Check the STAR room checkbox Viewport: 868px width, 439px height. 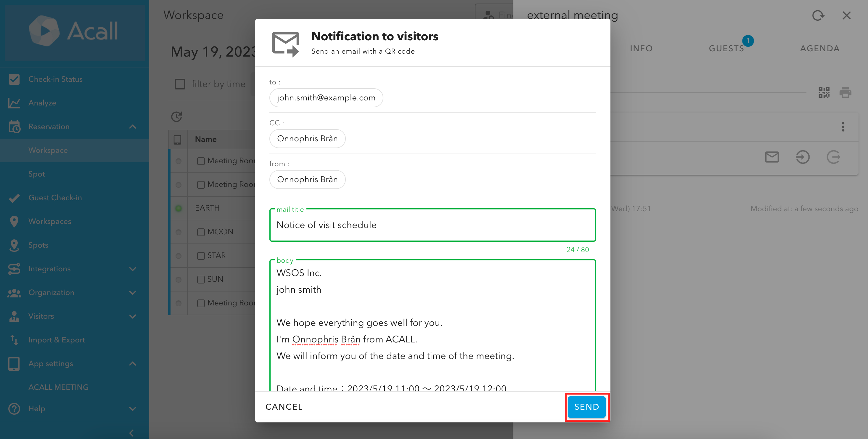(x=201, y=256)
